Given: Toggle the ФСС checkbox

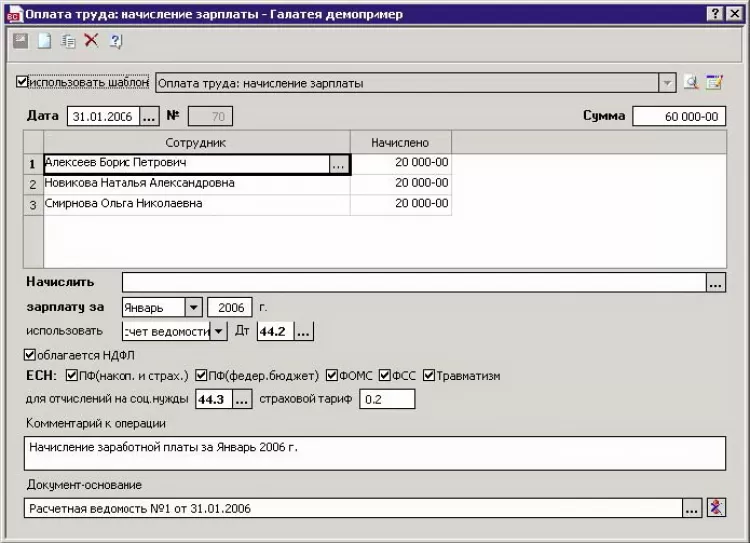Looking at the screenshot, I should click(x=385, y=375).
